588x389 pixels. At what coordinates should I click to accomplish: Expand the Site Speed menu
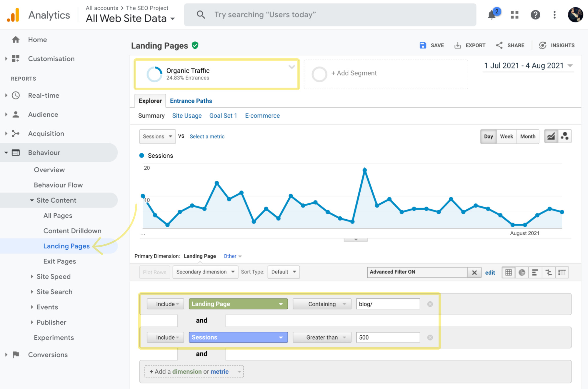(x=53, y=277)
